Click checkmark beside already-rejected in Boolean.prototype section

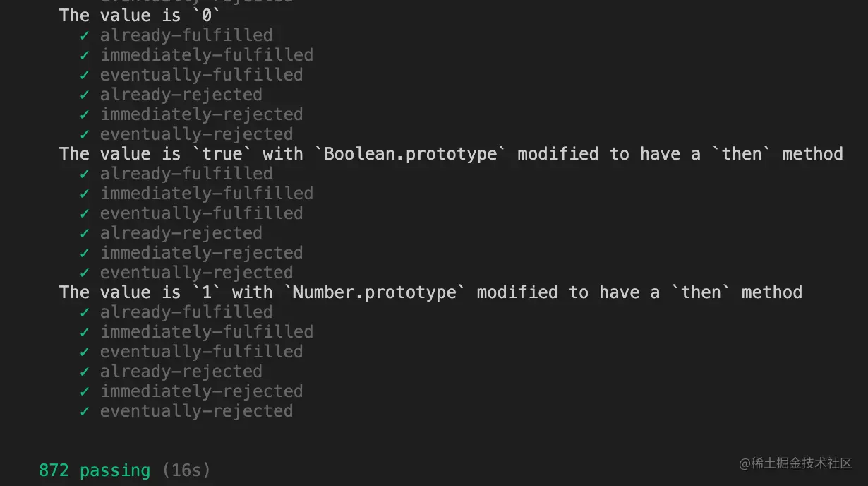(85, 233)
